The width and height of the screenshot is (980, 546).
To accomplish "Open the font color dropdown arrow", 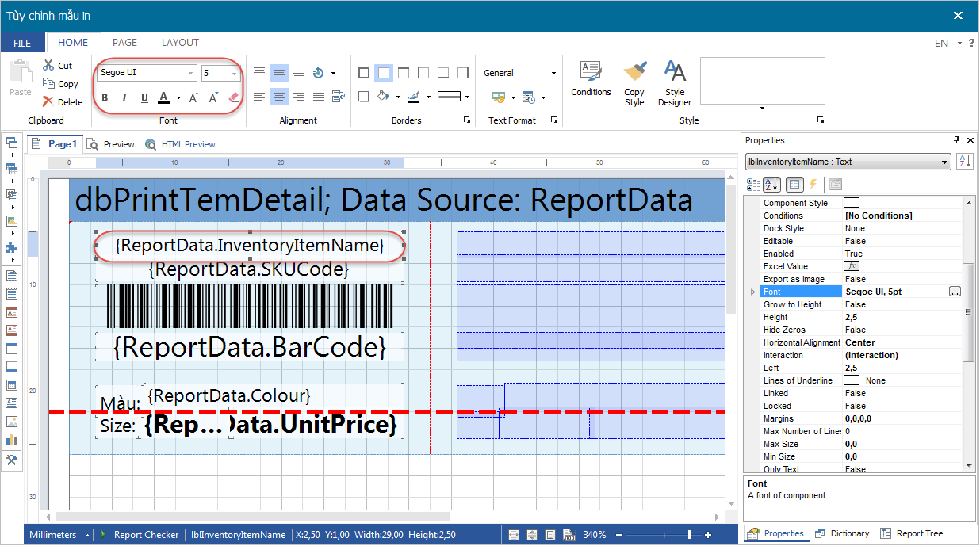I will pyautogui.click(x=178, y=98).
